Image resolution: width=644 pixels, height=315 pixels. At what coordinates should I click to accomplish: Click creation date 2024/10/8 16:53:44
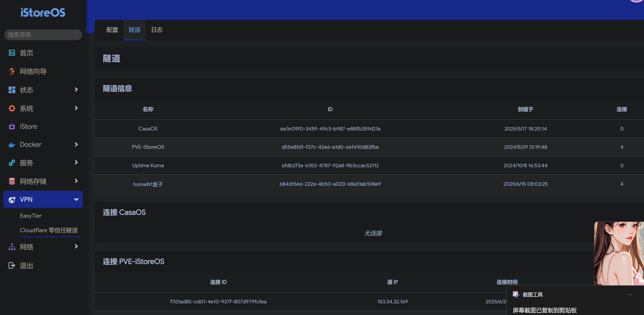pyautogui.click(x=526, y=166)
